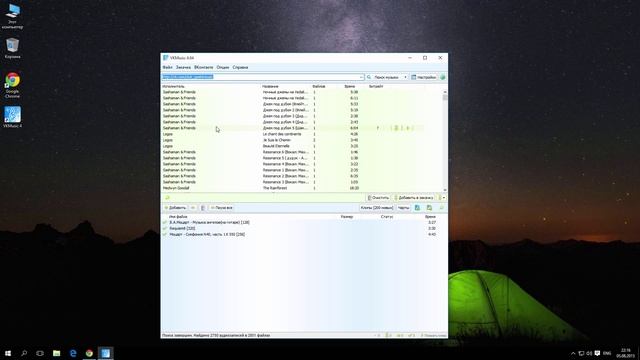640x360 pixels.
Task: Click the magnifier search icon
Action: click(x=369, y=77)
